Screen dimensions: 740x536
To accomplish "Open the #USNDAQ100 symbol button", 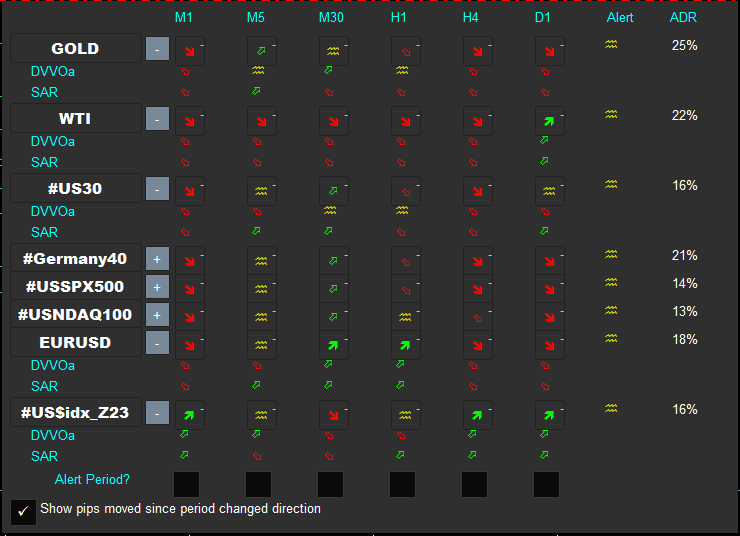I will tap(76, 314).
